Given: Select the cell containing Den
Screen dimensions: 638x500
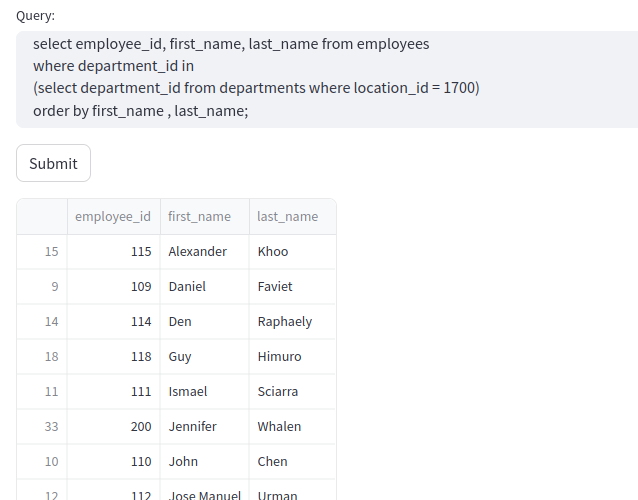Looking at the screenshot, I should click(205, 321).
